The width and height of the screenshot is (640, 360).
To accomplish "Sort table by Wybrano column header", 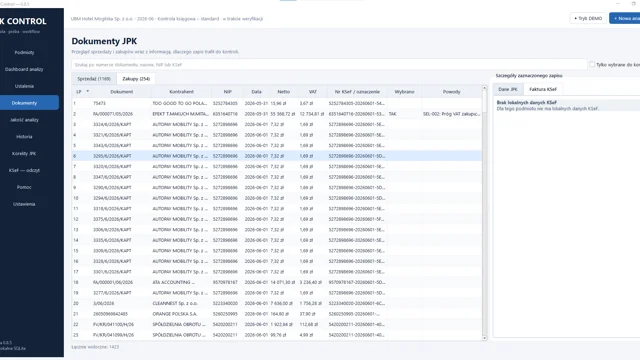I will [404, 92].
